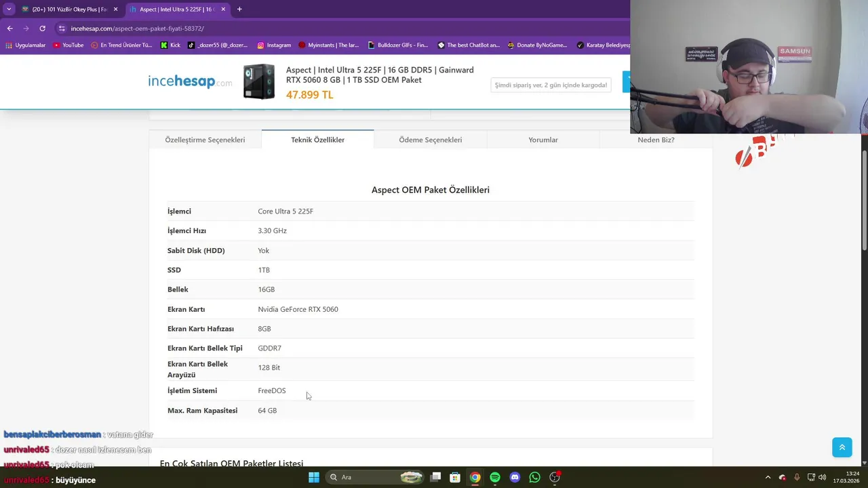
Task: Open The best ChatBot bookmark
Action: 469,45
